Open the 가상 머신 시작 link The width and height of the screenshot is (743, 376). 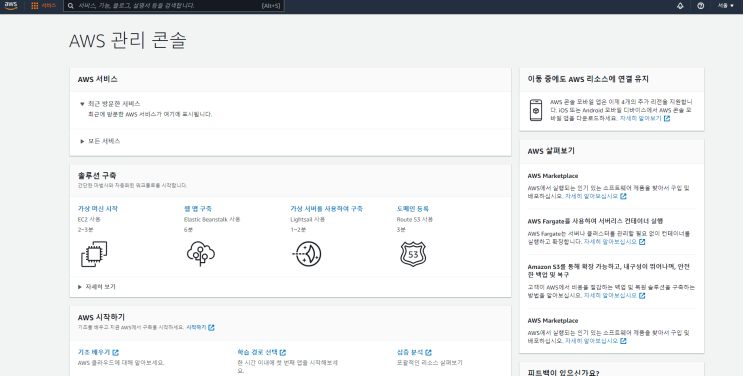(98, 209)
